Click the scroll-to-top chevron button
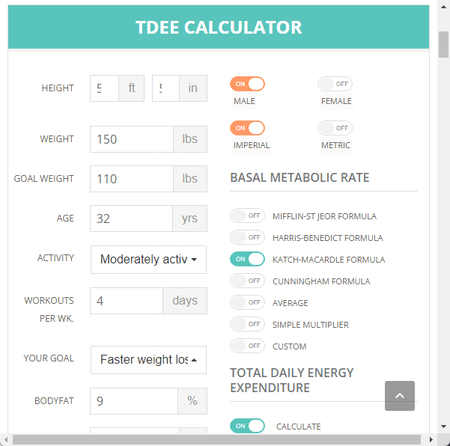This screenshot has width=450, height=446. (400, 396)
